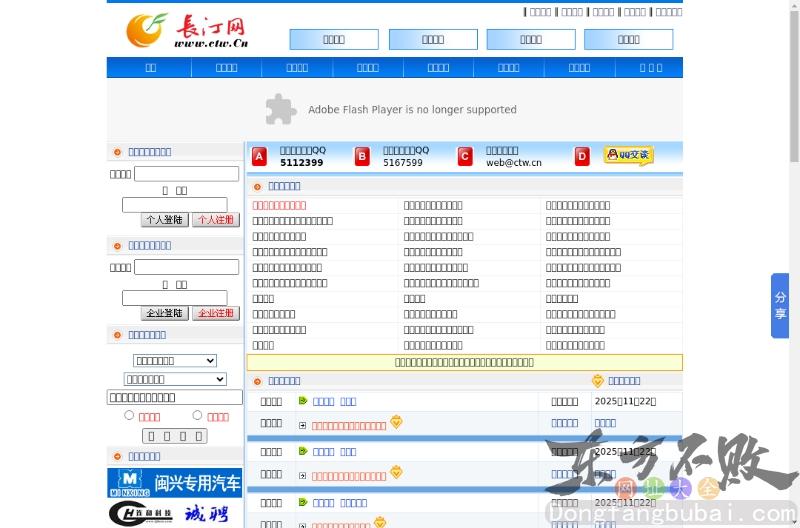Open dropdown directly above keyword search field

tap(174, 379)
